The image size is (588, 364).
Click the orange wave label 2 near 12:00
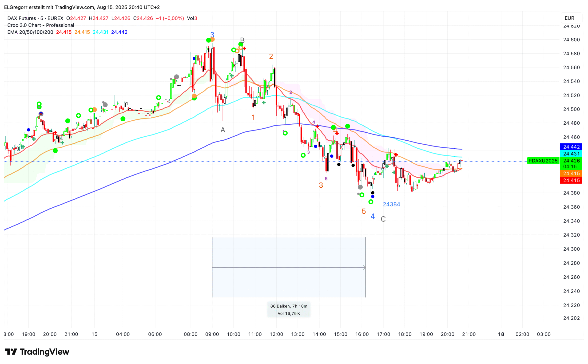tap(271, 56)
